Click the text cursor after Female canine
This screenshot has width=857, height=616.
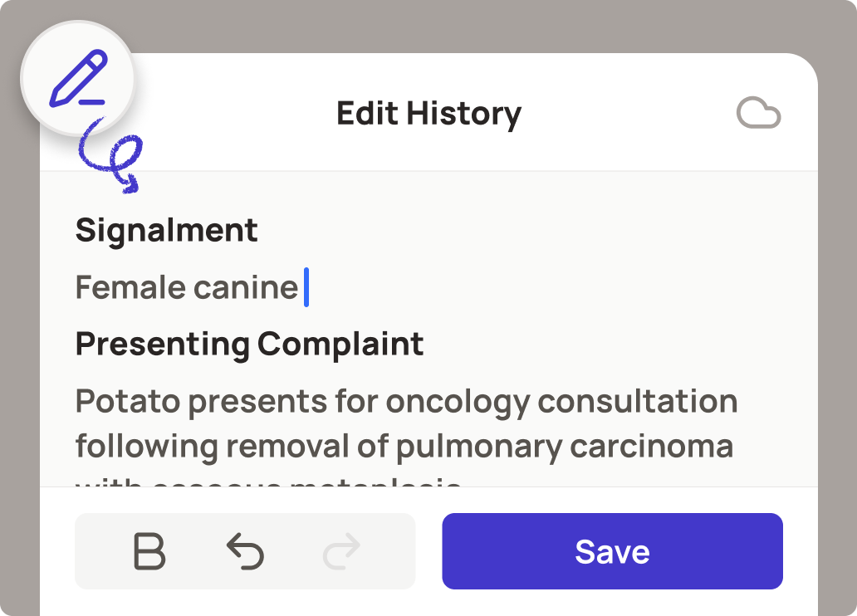(x=306, y=287)
